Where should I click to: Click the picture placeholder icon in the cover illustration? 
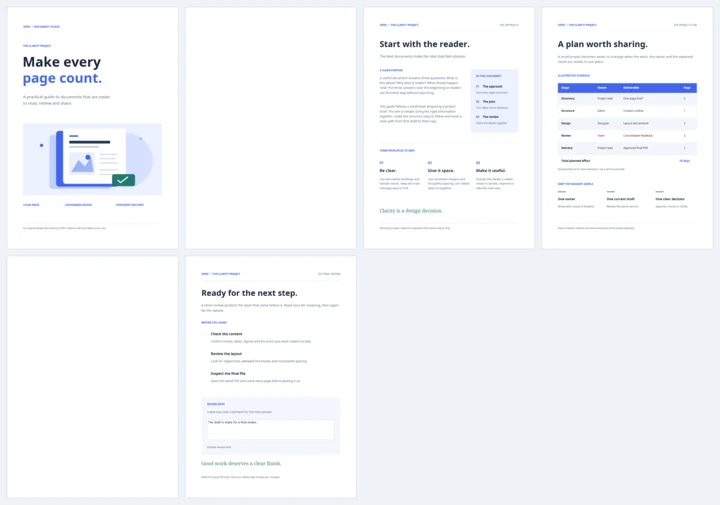(82, 163)
